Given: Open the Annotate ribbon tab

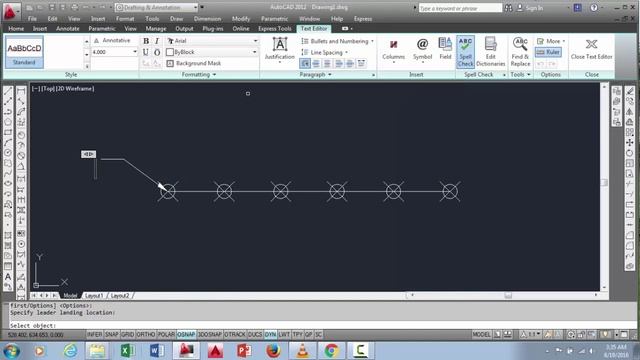Looking at the screenshot, I should pyautogui.click(x=68, y=29).
